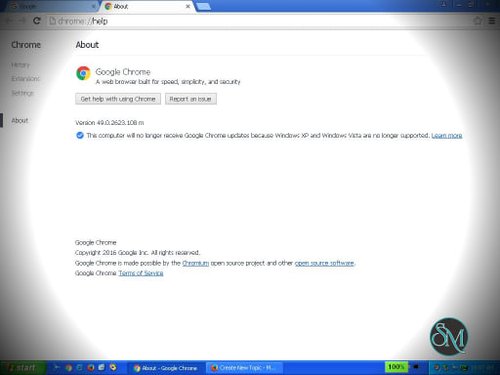Open a new tab
The width and height of the screenshot is (500, 375).
(203, 6)
